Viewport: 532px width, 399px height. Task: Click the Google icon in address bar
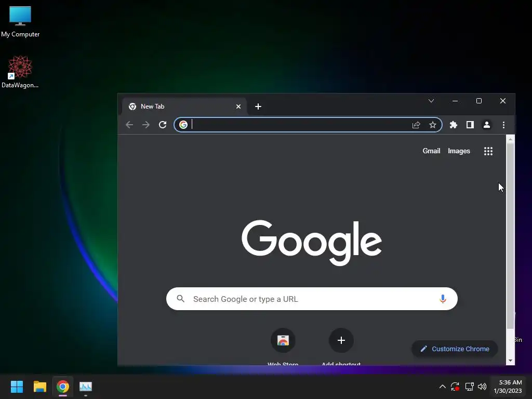point(183,125)
